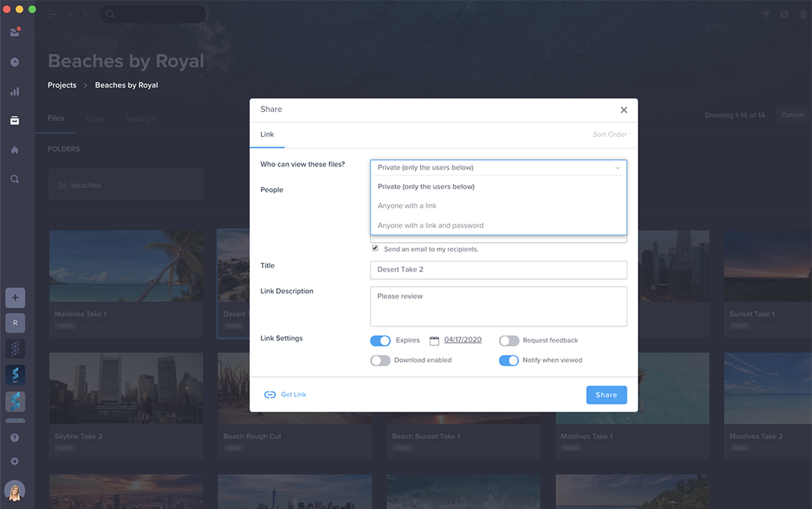The width and height of the screenshot is (812, 509).
Task: Click the 'Showing 1-14 of 14' text
Action: tap(734, 115)
